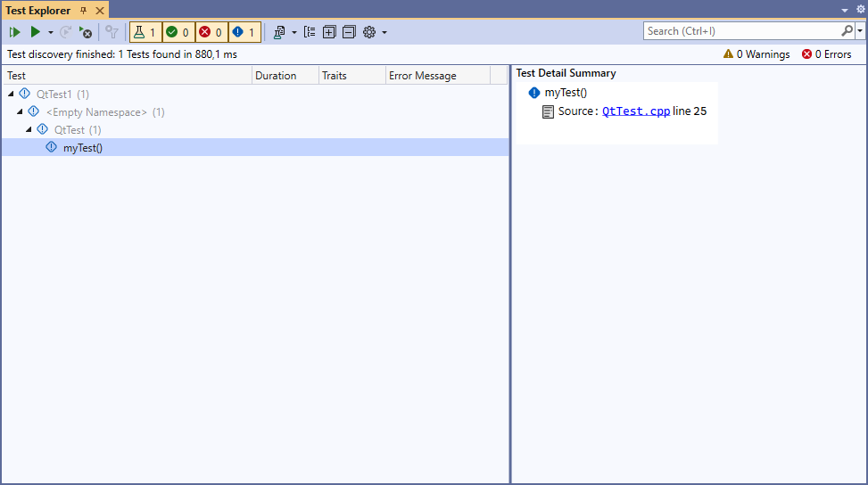Click the Repeat last run icon
868x485 pixels.
coord(65,32)
